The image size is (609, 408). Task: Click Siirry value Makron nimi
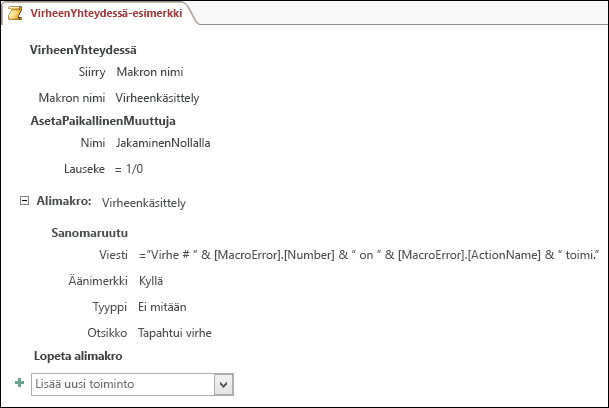pyautogui.click(x=150, y=72)
